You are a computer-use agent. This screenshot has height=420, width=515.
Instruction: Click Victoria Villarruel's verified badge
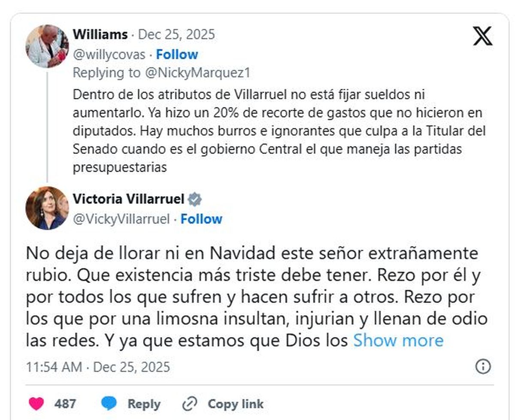[195, 199]
